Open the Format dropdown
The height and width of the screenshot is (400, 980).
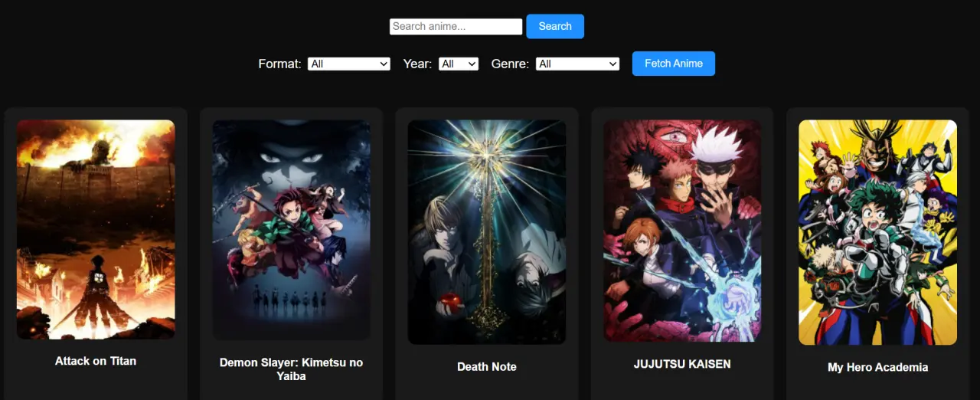click(x=349, y=64)
